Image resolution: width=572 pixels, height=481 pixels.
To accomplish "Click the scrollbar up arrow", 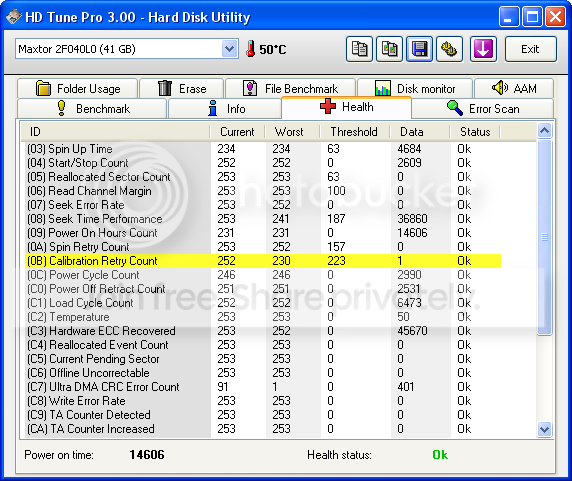I will [x=544, y=131].
